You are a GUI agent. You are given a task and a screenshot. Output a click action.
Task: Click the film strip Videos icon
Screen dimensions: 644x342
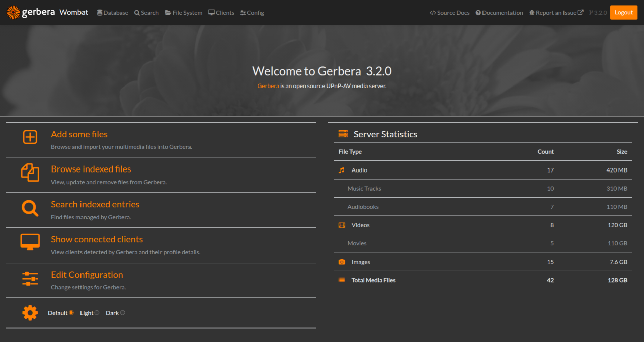pyautogui.click(x=342, y=225)
